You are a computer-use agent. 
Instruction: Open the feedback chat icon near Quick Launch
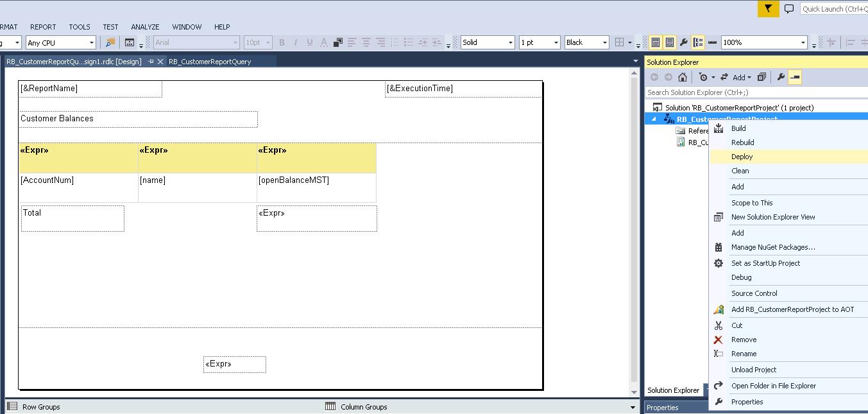tap(789, 9)
